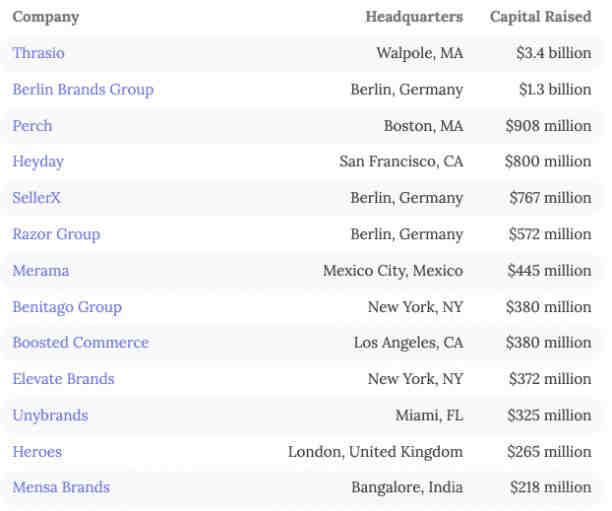Viewport: 612px width, 511px height.
Task: Open the Heroes company link
Action: (37, 452)
